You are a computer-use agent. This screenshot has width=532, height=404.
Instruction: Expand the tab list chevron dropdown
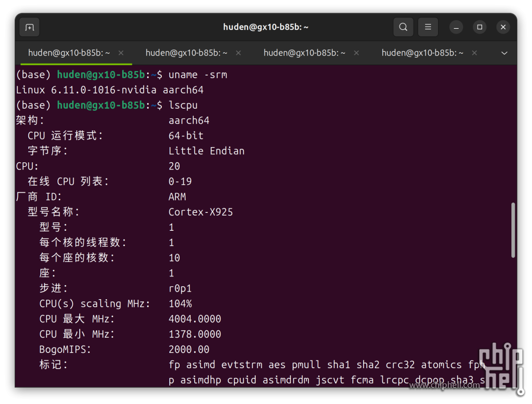pos(504,53)
